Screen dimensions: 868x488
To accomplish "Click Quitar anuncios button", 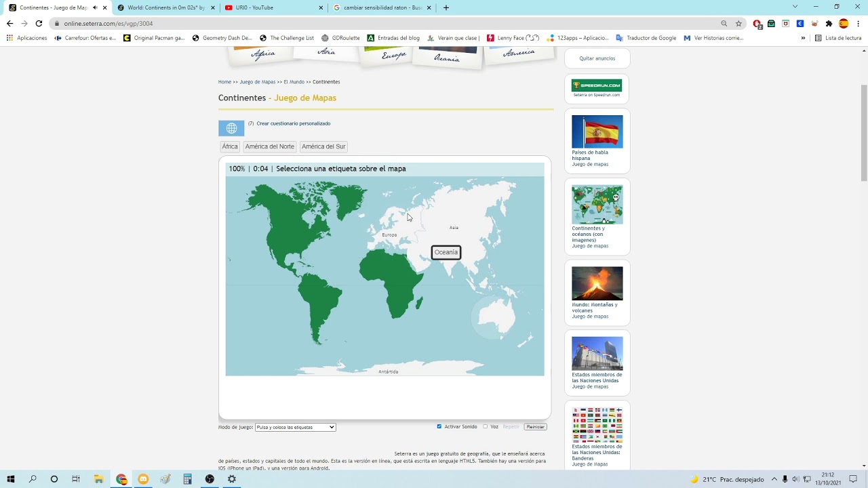I will (x=597, y=58).
